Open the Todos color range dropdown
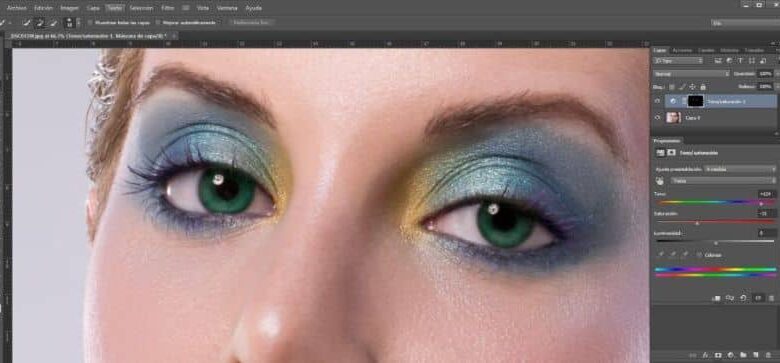The image size is (780, 363). click(x=723, y=181)
